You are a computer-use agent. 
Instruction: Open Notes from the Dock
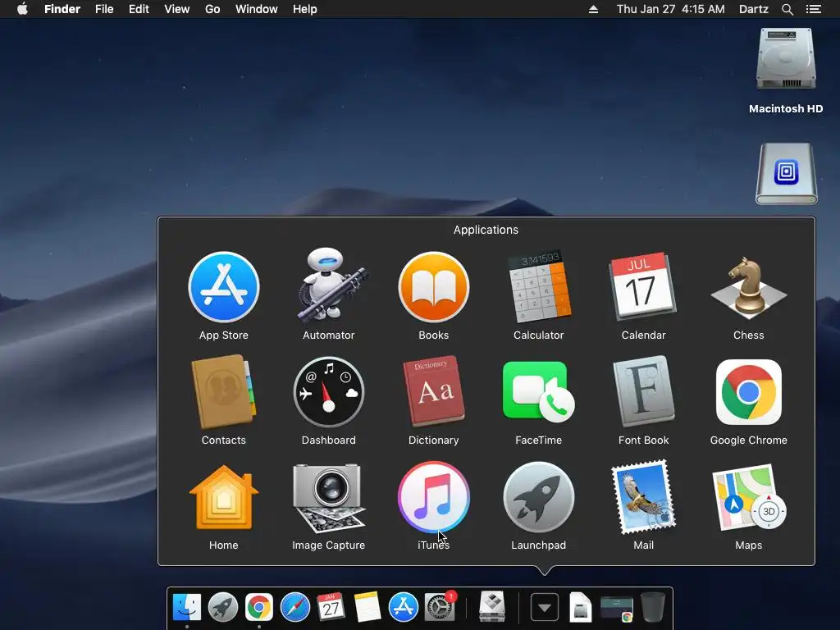pyautogui.click(x=367, y=607)
